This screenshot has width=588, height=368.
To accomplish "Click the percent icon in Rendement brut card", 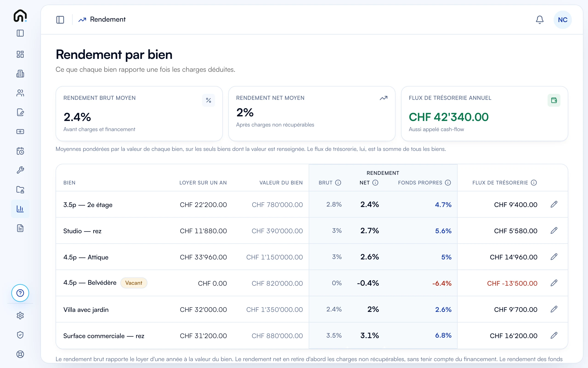I will (209, 100).
